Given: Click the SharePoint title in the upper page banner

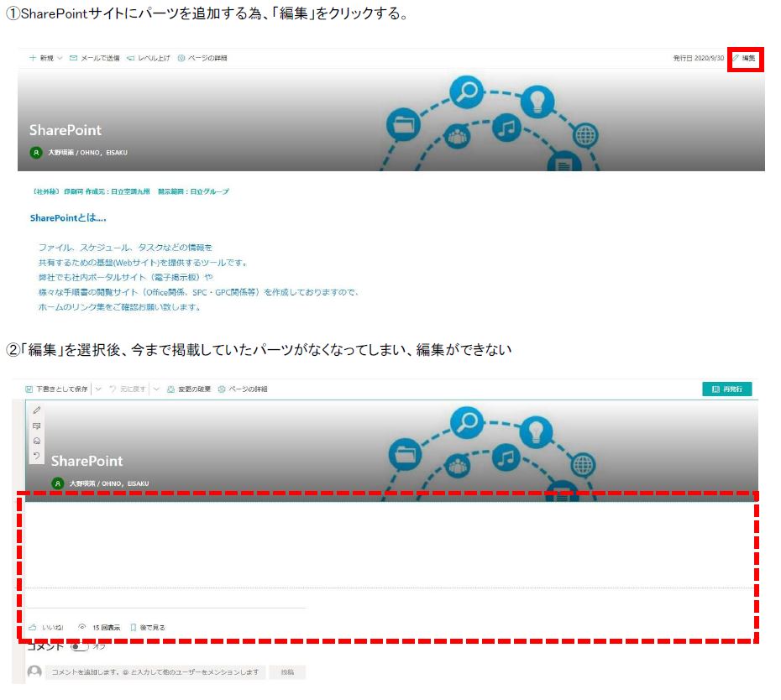Looking at the screenshot, I should click(66, 130).
